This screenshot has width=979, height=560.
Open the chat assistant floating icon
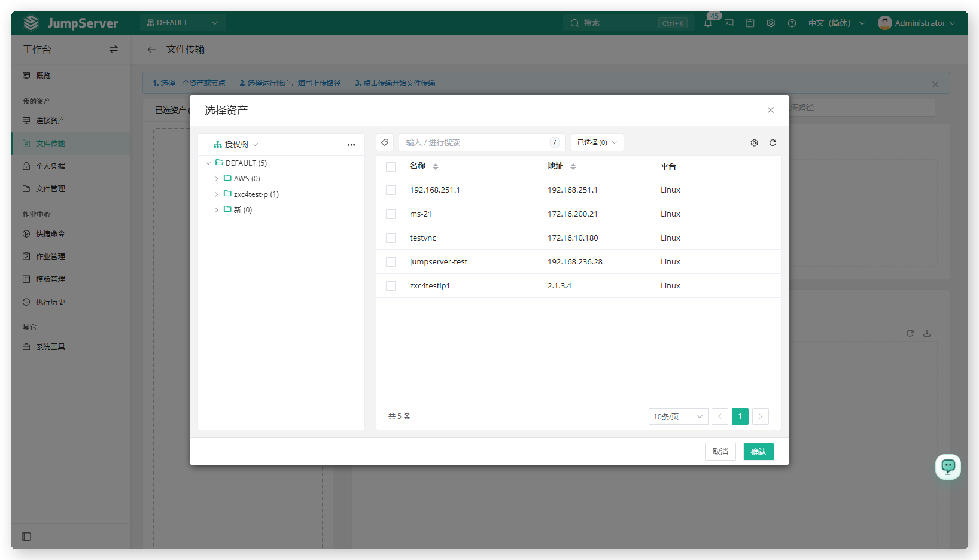948,467
